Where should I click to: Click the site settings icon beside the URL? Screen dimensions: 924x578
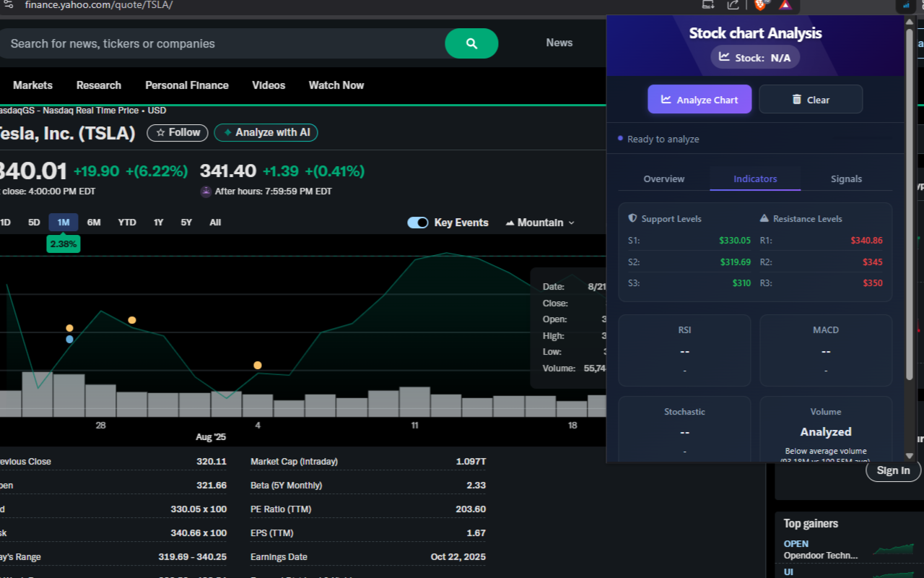click(8, 4)
